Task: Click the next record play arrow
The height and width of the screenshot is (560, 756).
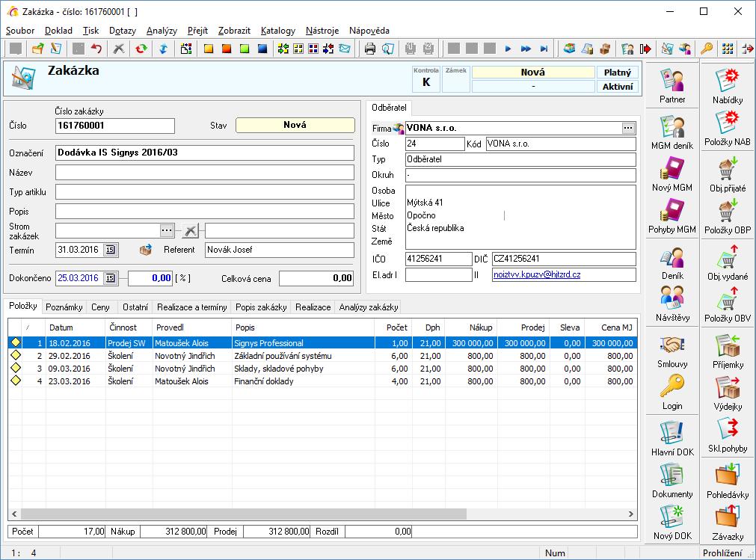Action: 508,49
